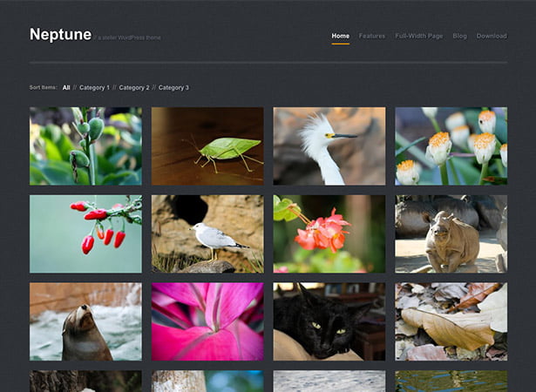Open the Full-Width Page link
Screen dimensions: 536x392
pyautogui.click(x=418, y=36)
